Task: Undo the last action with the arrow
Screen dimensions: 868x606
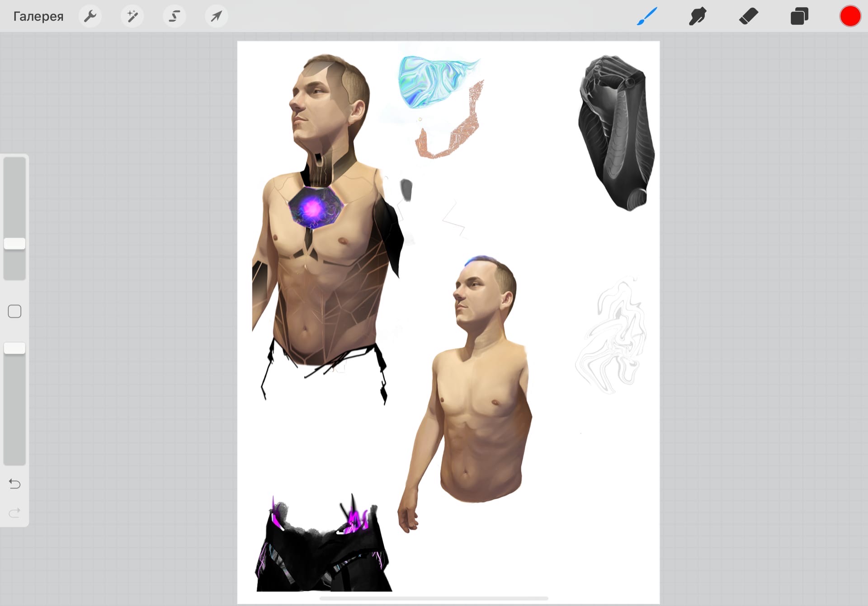Action: 14,484
